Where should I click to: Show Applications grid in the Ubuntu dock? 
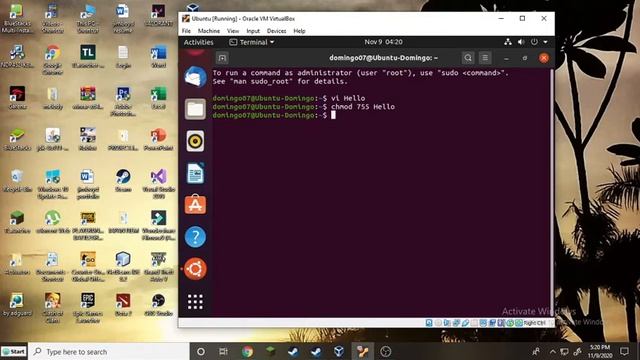click(195, 302)
